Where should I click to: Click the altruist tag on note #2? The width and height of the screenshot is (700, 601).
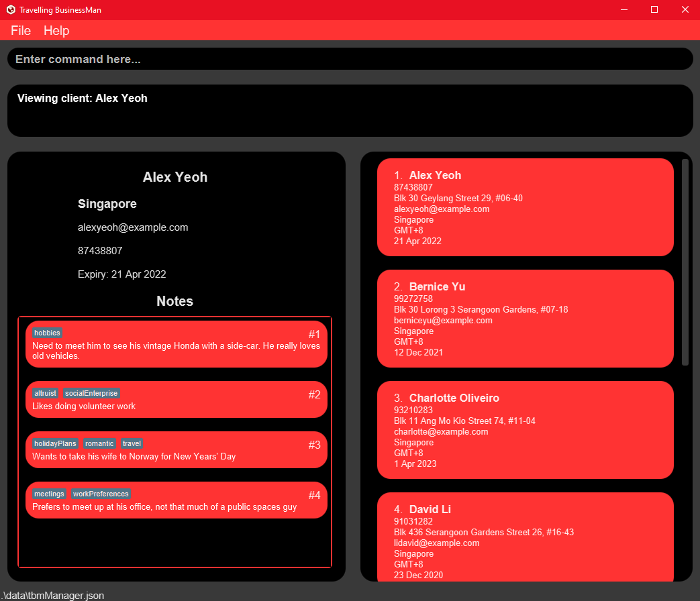pyautogui.click(x=45, y=393)
